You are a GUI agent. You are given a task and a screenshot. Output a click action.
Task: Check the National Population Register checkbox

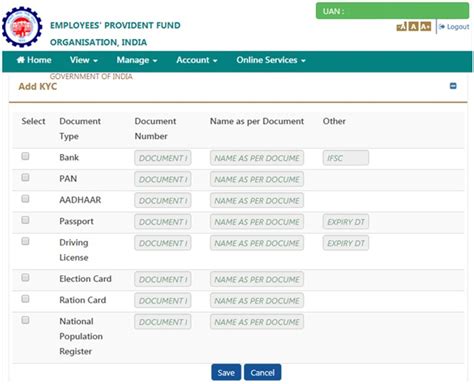[25, 320]
